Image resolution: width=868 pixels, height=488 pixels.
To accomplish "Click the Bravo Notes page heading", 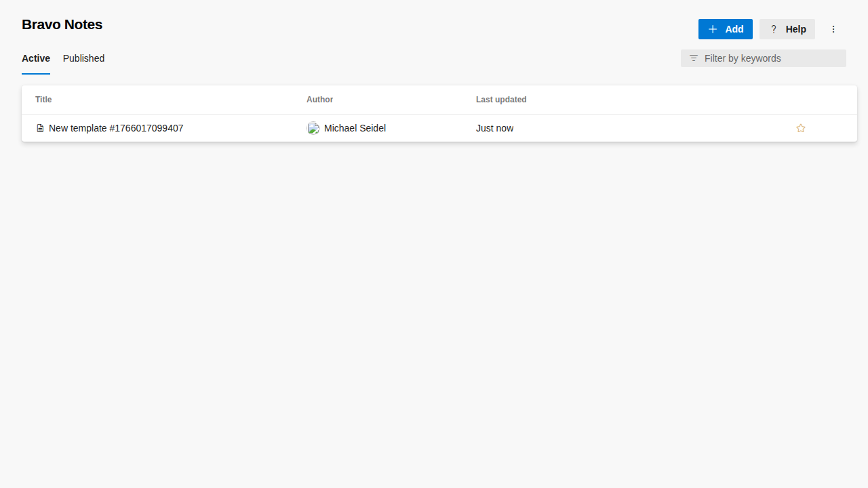I will pyautogui.click(x=62, y=24).
